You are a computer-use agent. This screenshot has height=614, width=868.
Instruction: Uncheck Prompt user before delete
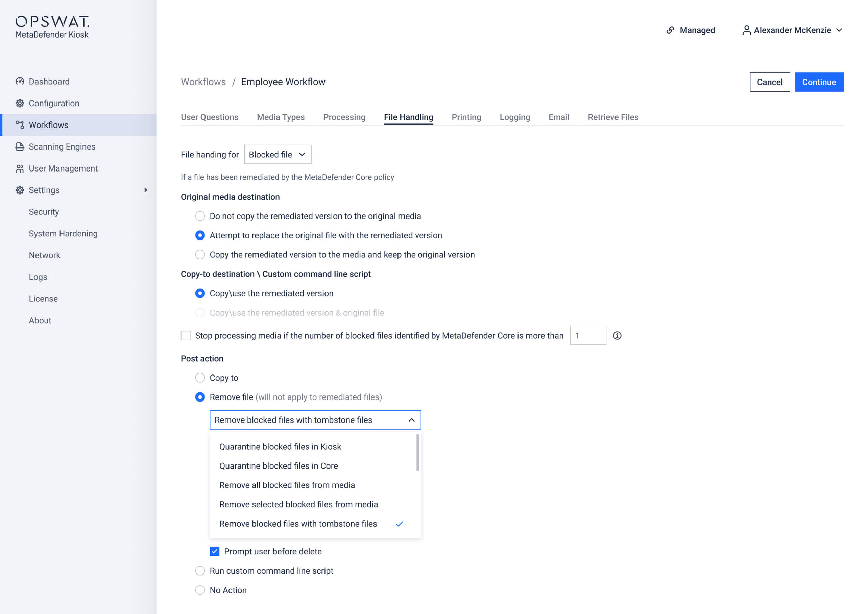214,551
